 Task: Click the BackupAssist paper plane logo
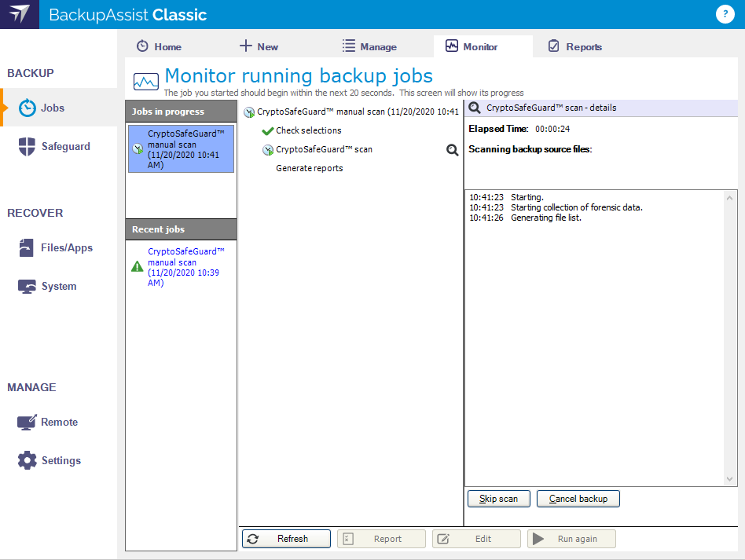pyautogui.click(x=20, y=14)
